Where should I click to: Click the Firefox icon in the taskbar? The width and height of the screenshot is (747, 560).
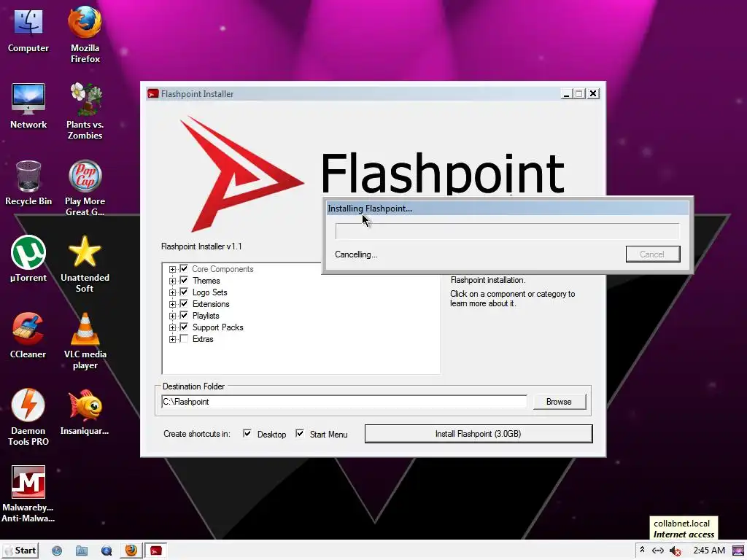[131, 551]
